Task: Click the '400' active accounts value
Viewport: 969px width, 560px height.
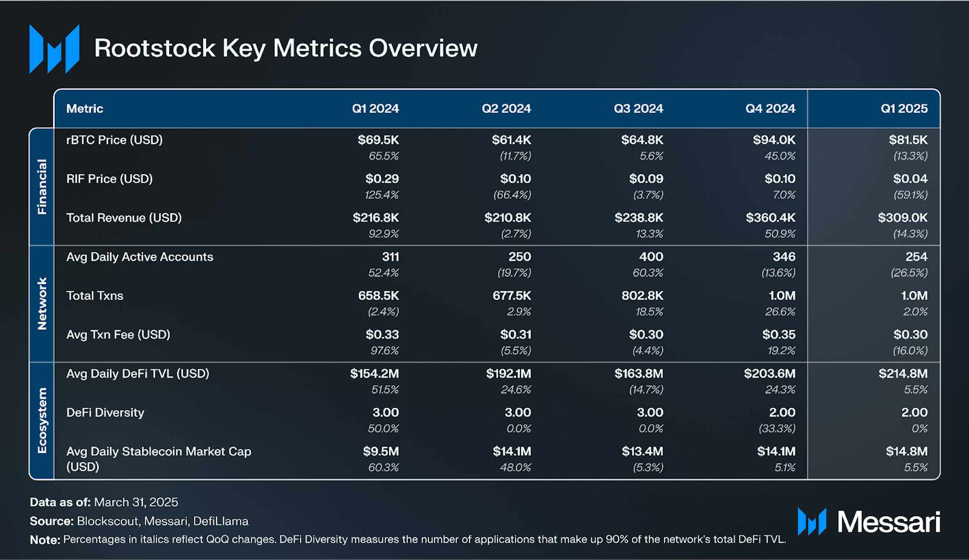Action: click(651, 256)
